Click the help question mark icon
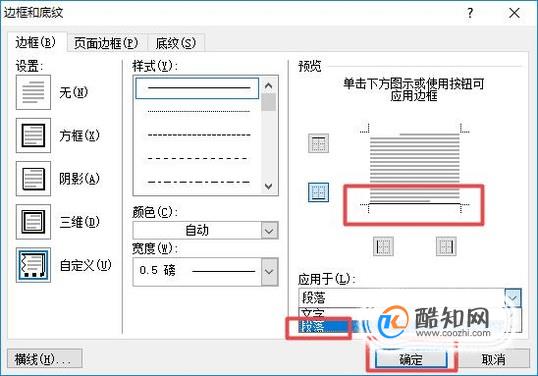Screen dimensions: 538x376 (470, 13)
